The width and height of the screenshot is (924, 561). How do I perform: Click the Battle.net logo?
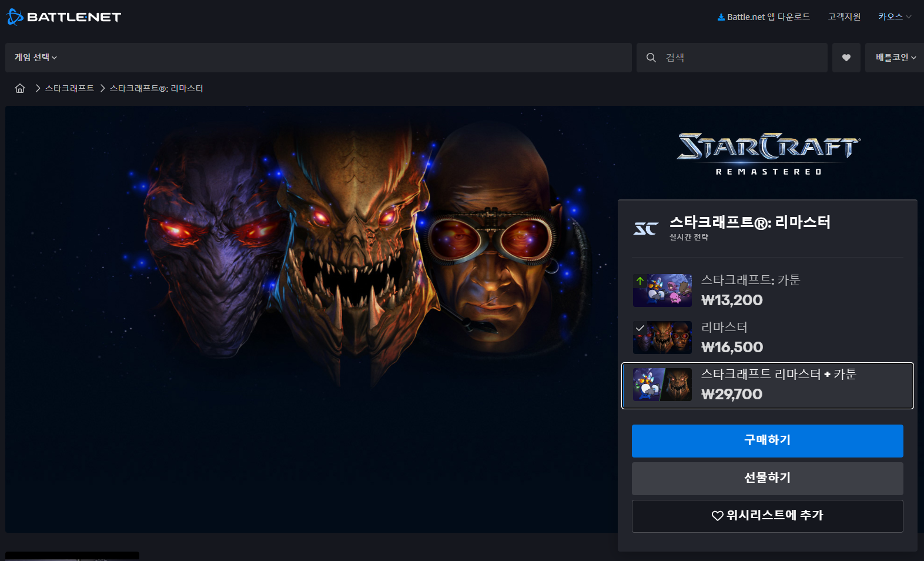(x=63, y=17)
